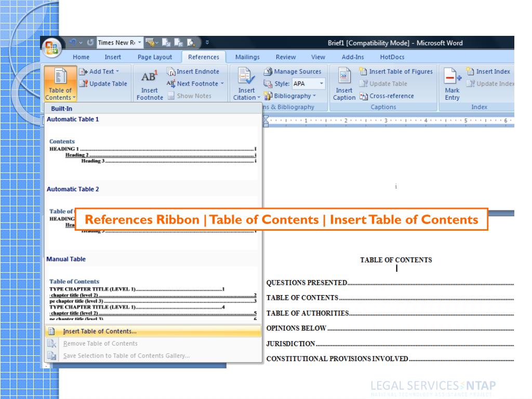
Task: Open the View tab
Action: coord(318,57)
